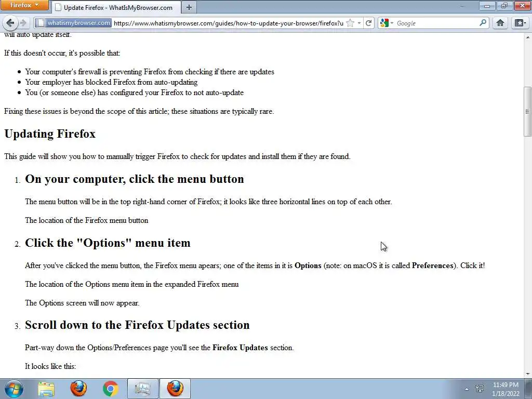The height and width of the screenshot is (399, 532).
Task: Show hidden system tray icons
Action: pos(467,389)
